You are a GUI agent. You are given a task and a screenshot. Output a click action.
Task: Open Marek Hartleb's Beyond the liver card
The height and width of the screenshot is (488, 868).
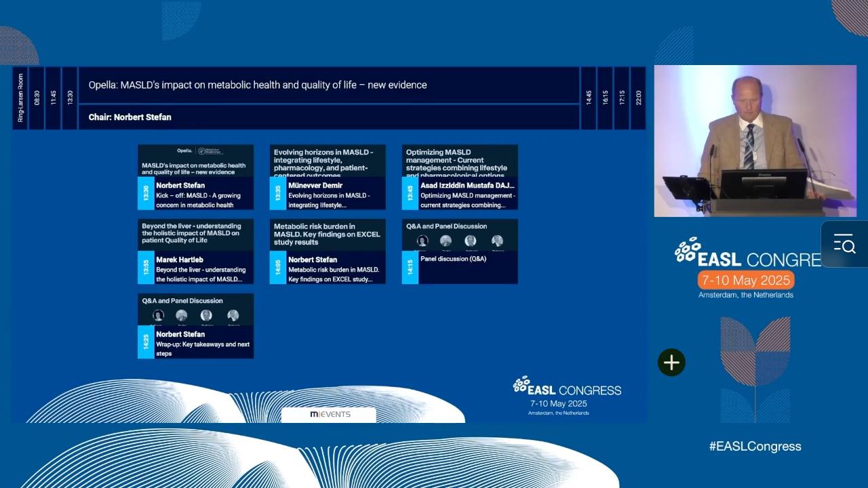[x=196, y=251]
